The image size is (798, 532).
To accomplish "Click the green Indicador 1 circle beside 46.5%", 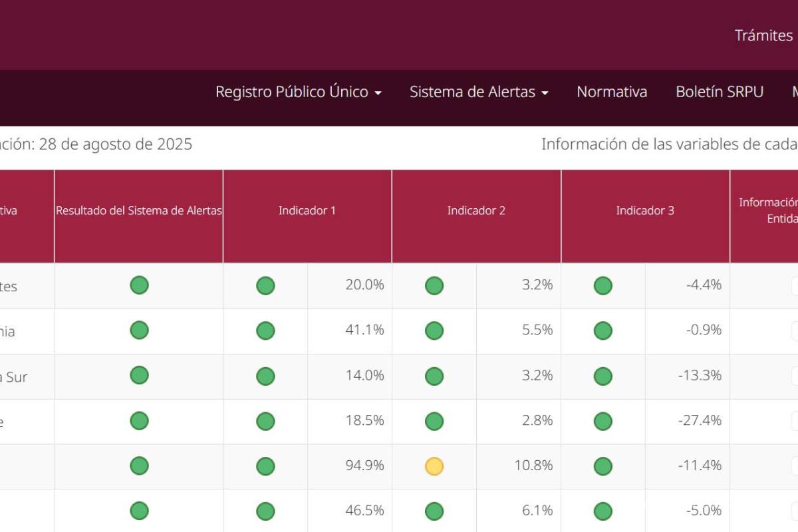I will coord(265,511).
